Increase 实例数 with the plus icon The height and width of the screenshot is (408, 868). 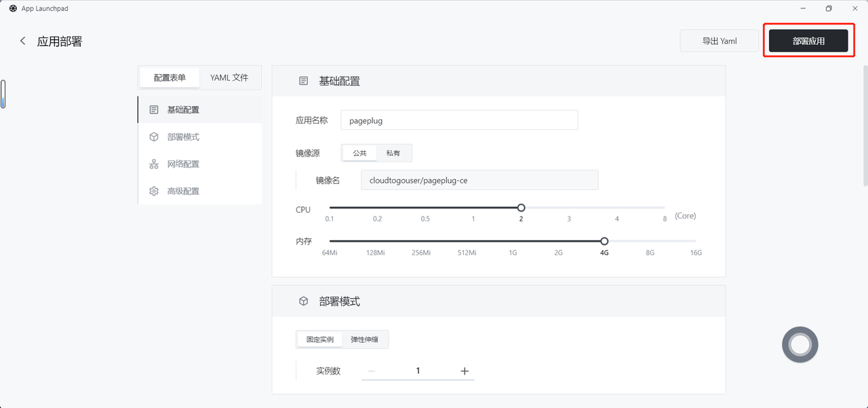tap(465, 371)
